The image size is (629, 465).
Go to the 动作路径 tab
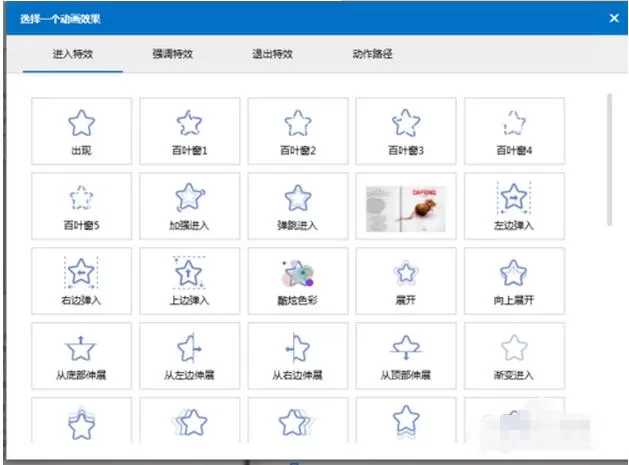[373, 54]
